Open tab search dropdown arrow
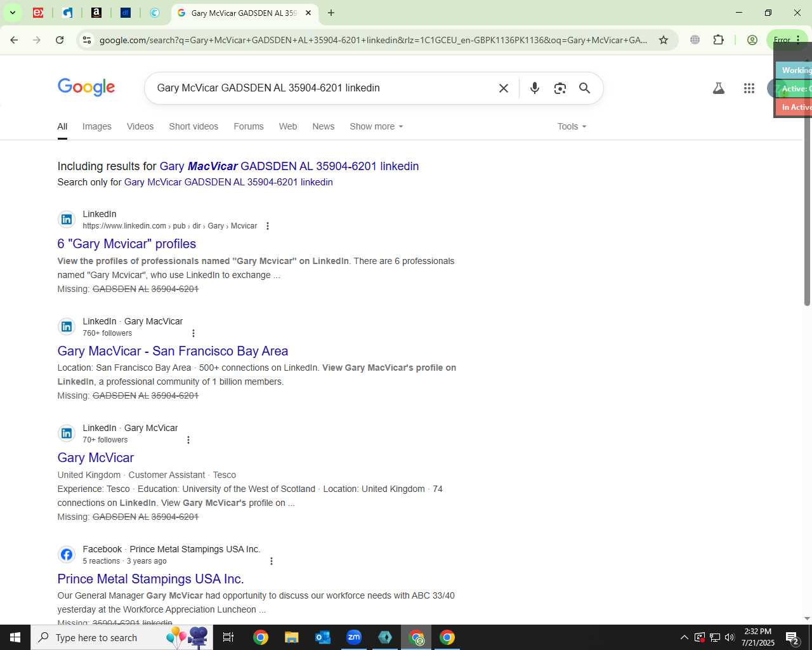 pos(12,13)
